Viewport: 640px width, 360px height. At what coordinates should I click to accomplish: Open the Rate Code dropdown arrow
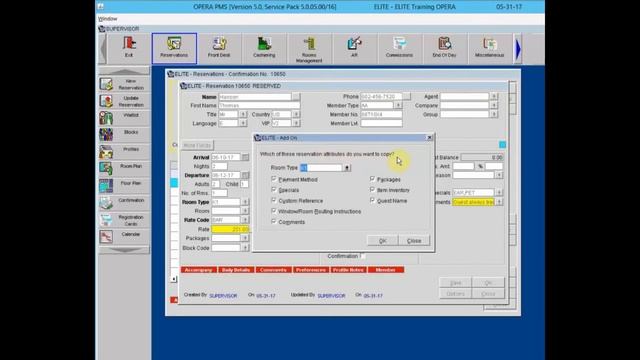[245, 220]
